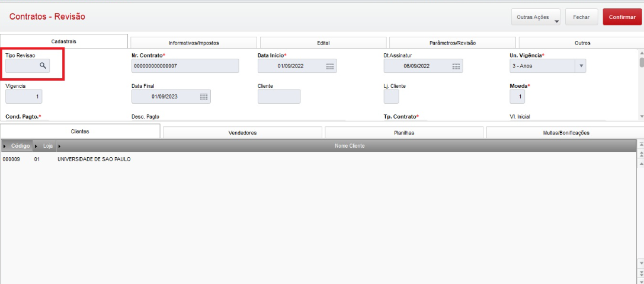Click the Moeda input field
This screenshot has height=284, width=644.
[x=517, y=97]
